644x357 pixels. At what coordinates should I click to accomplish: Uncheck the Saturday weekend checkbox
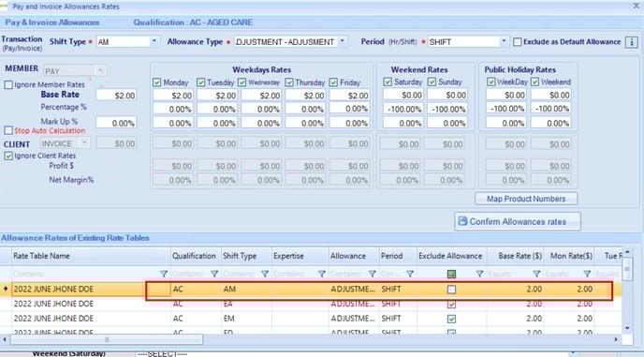(x=388, y=82)
